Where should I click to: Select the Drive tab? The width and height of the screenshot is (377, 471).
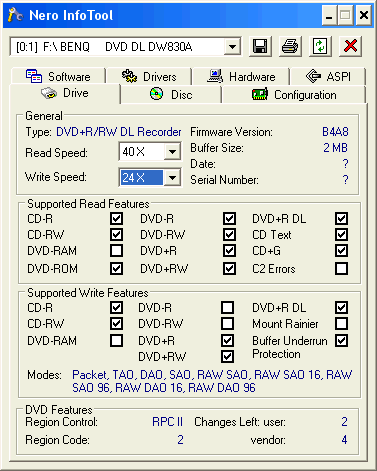[65, 93]
